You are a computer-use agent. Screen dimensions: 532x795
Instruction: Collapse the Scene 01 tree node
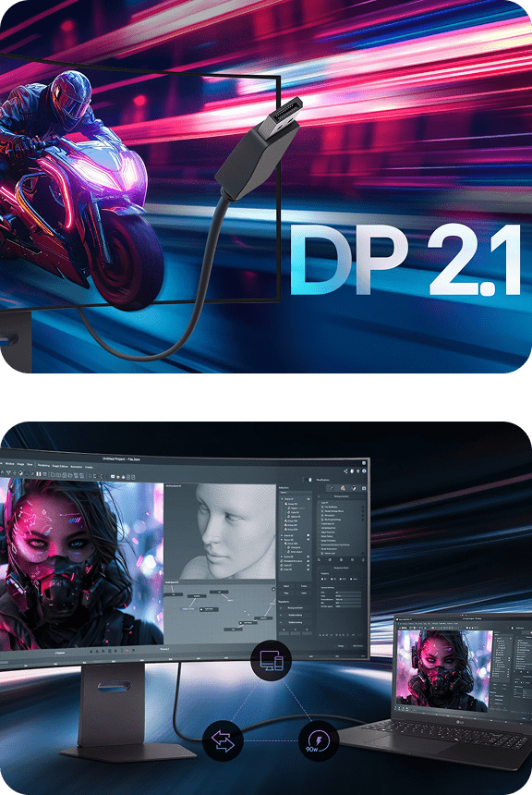(282, 499)
